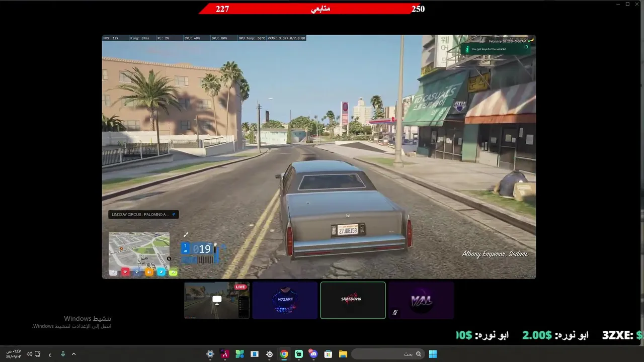Image resolution: width=644 pixels, height=362 pixels.
Task: Open the settings gear app in taskbar
Action: 210,354
